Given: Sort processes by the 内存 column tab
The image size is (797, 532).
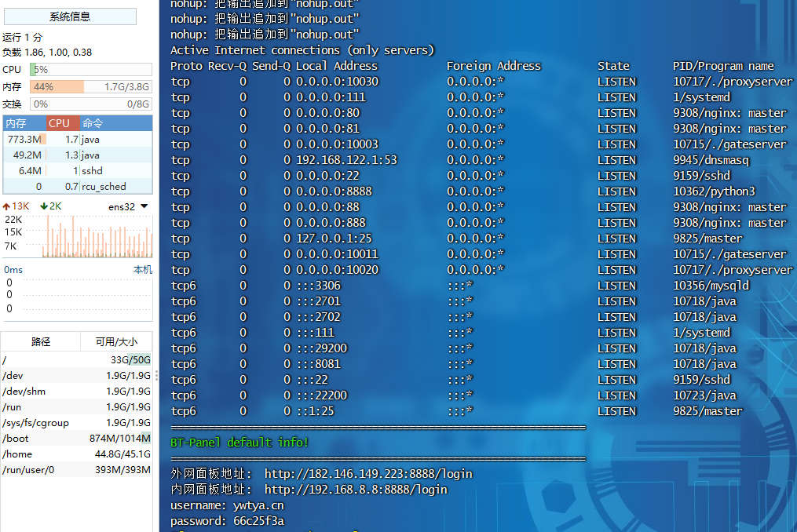Looking at the screenshot, I should tap(24, 123).
